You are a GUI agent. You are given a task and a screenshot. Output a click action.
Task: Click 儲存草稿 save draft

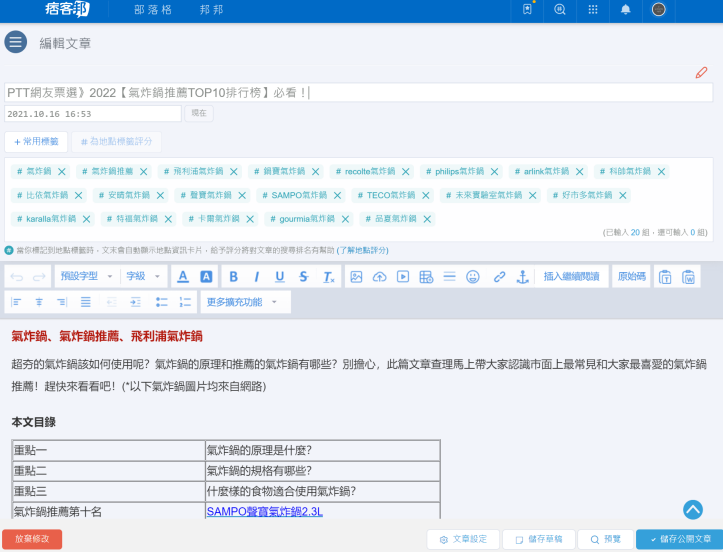(x=539, y=539)
